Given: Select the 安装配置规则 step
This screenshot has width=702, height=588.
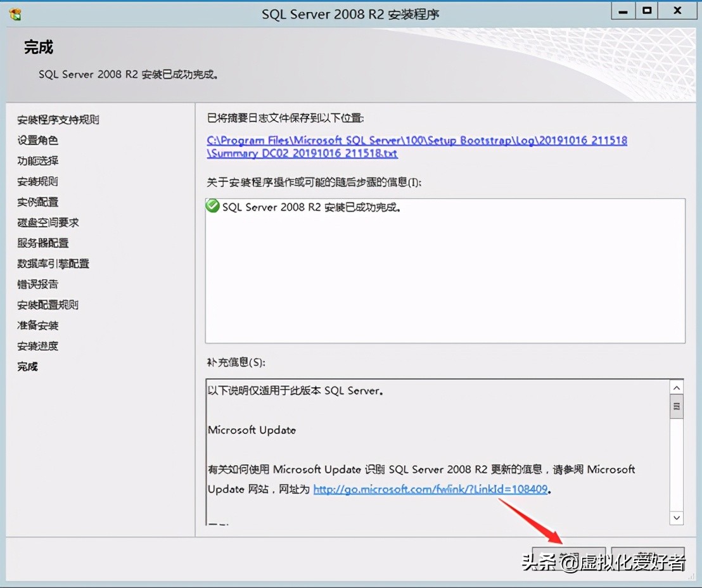Looking at the screenshot, I should pos(48,305).
